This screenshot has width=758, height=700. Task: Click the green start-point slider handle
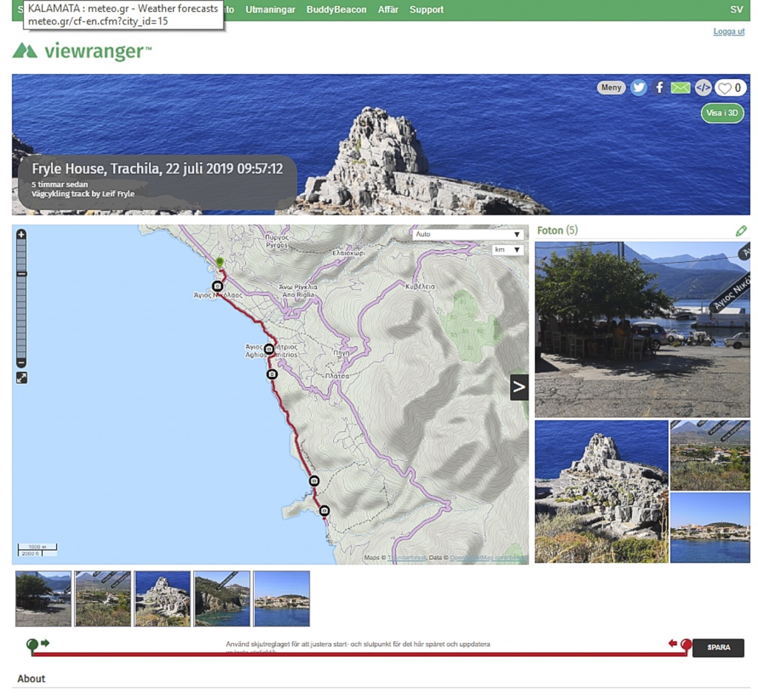tap(32, 645)
